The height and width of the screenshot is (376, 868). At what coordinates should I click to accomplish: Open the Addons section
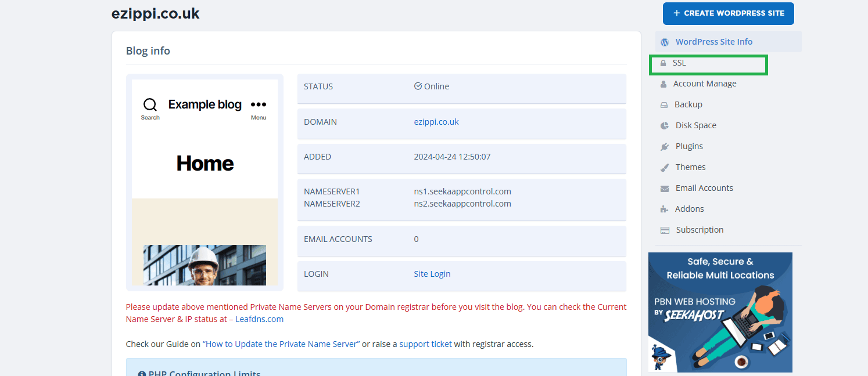coord(689,209)
